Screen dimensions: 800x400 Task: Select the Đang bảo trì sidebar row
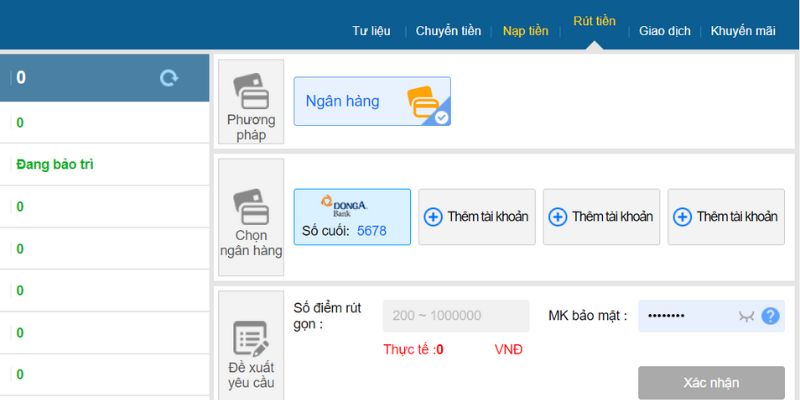tap(104, 164)
